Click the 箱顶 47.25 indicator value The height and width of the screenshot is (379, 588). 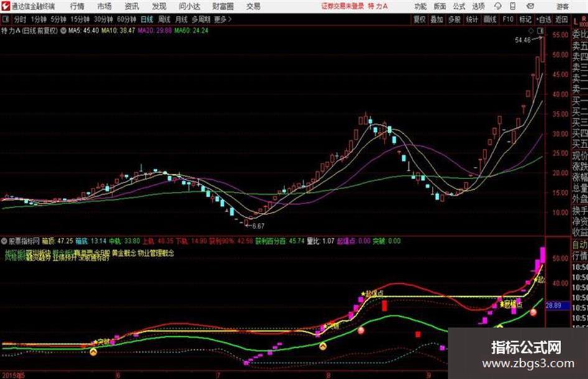point(57,241)
